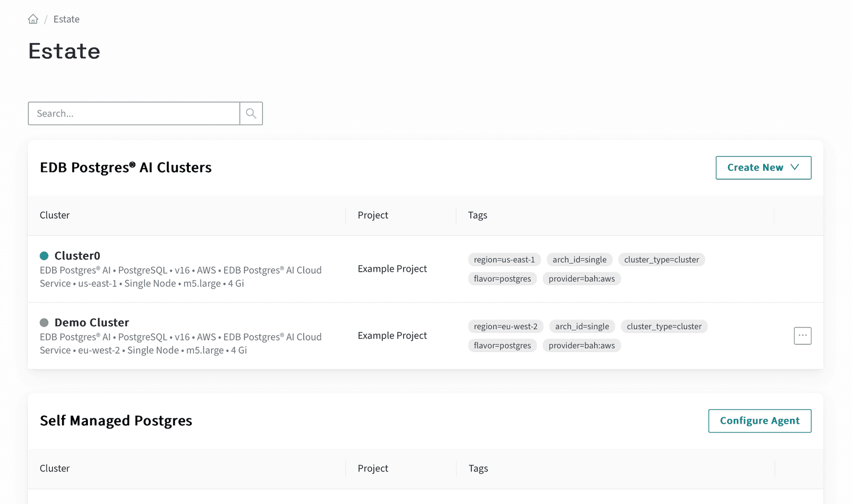Select the flavor=postgres tag under Demo Cluster
This screenshot has width=852, height=504.
(x=502, y=345)
